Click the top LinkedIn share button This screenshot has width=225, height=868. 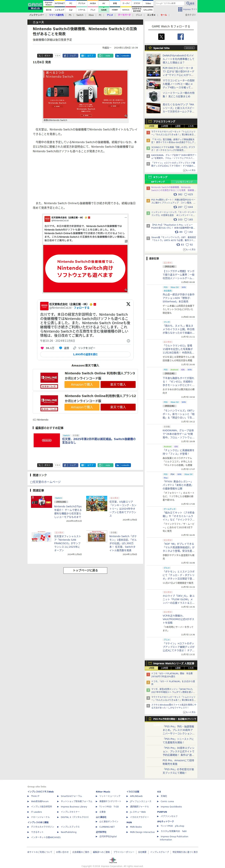click(123, 56)
